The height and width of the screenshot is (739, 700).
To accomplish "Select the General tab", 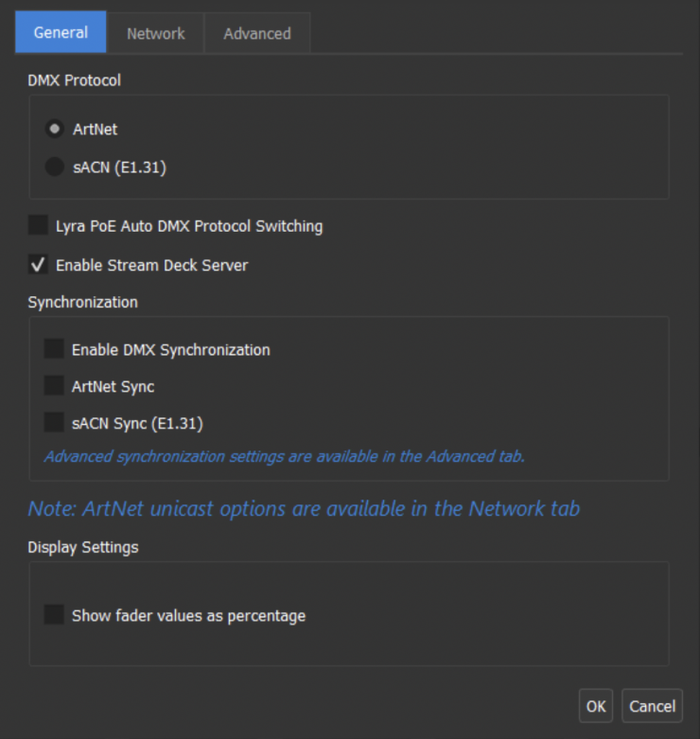I will tap(61, 32).
